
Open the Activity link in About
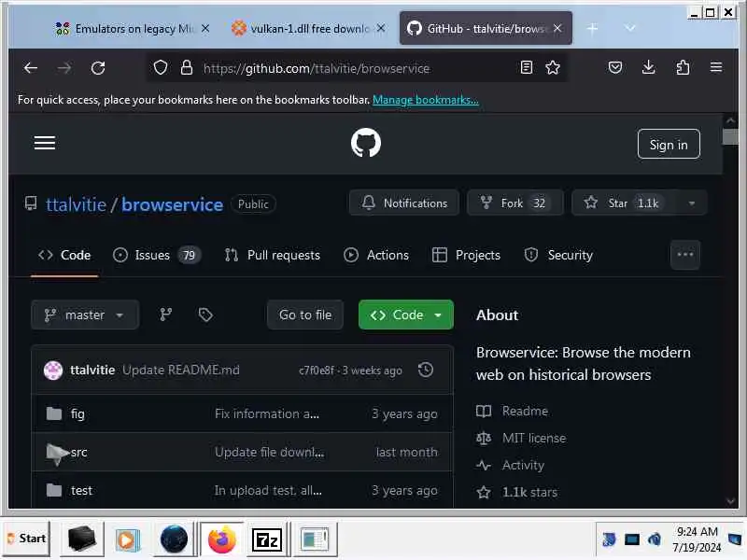523,465
